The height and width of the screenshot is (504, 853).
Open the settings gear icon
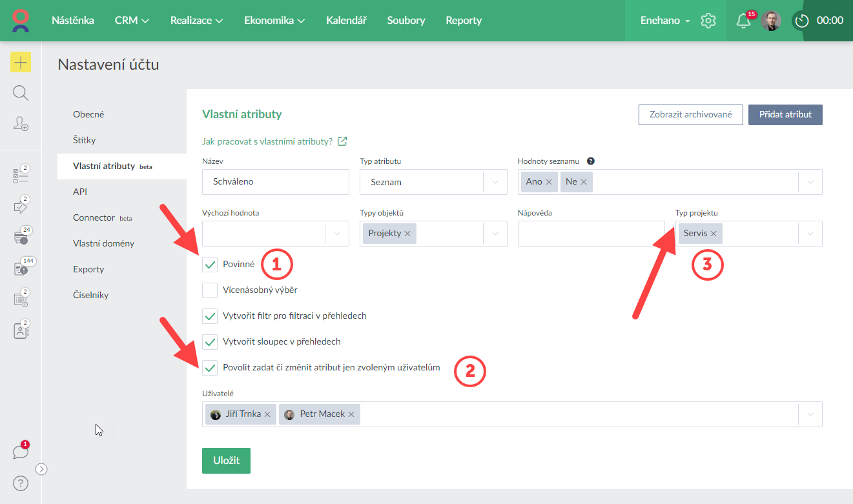[708, 21]
